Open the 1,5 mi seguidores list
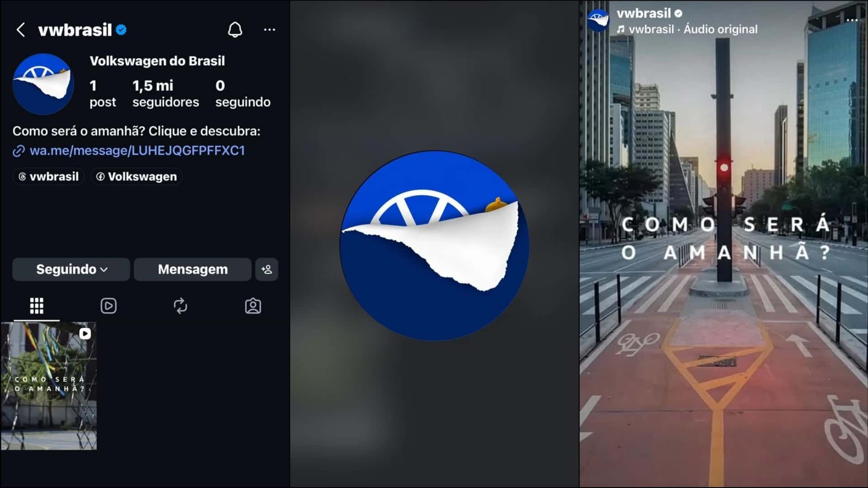 [x=165, y=94]
